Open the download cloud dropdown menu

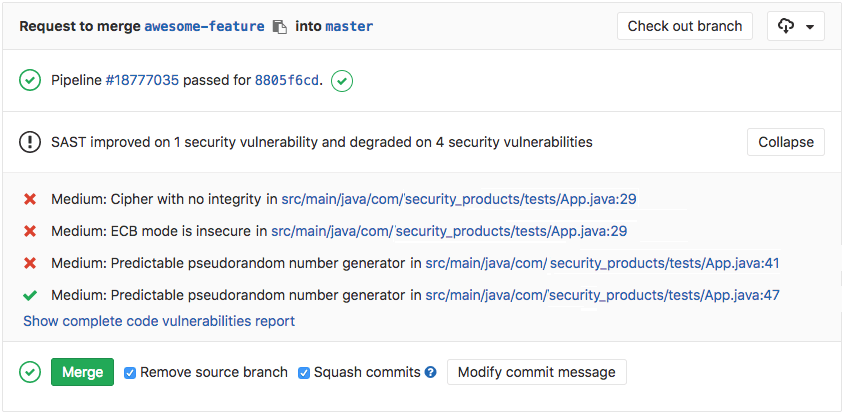point(795,26)
